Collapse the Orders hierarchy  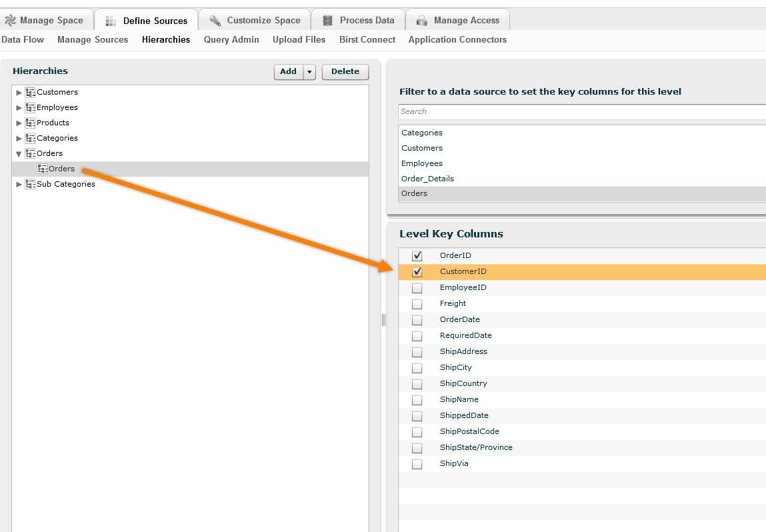19,154
